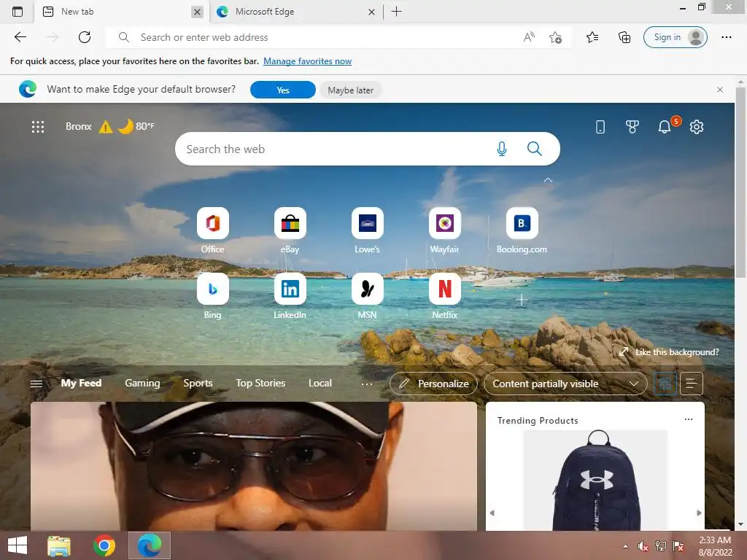Click the magnifier search icon in web search box
This screenshot has height=560, width=747.
[x=535, y=149]
